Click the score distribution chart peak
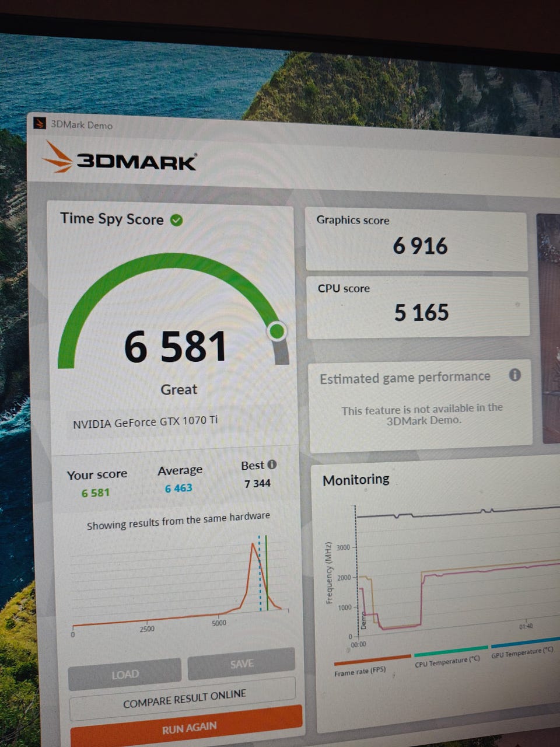The image size is (560, 747). (253, 544)
